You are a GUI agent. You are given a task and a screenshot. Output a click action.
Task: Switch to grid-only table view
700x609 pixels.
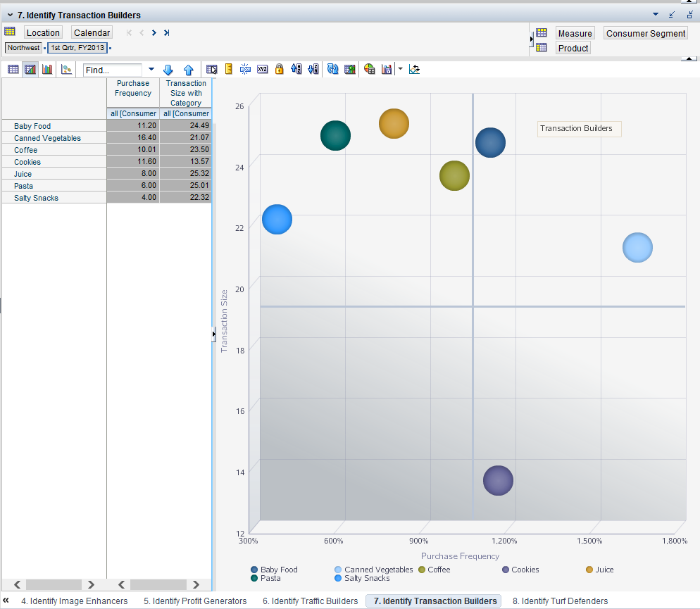[x=13, y=69]
